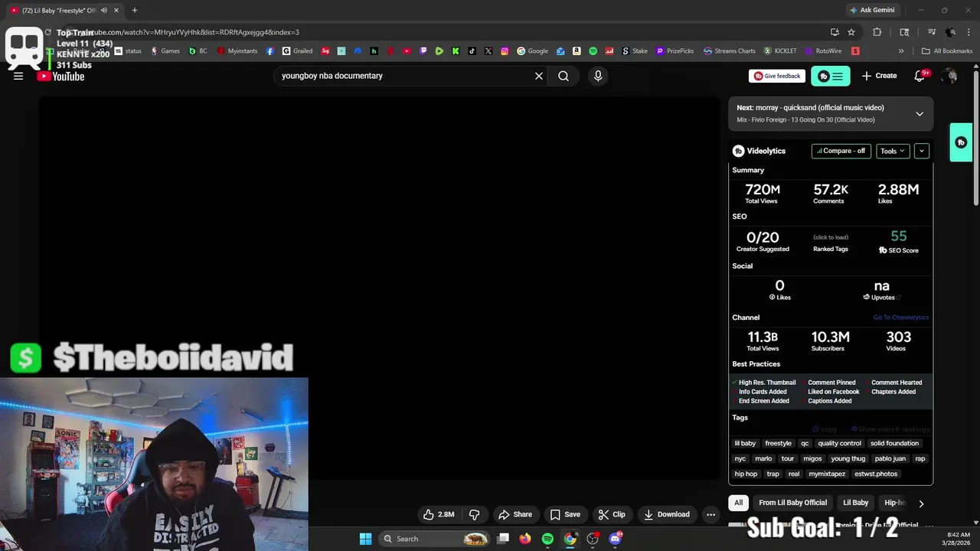
Task: Open Spotify from the taskbar
Action: coord(547,539)
